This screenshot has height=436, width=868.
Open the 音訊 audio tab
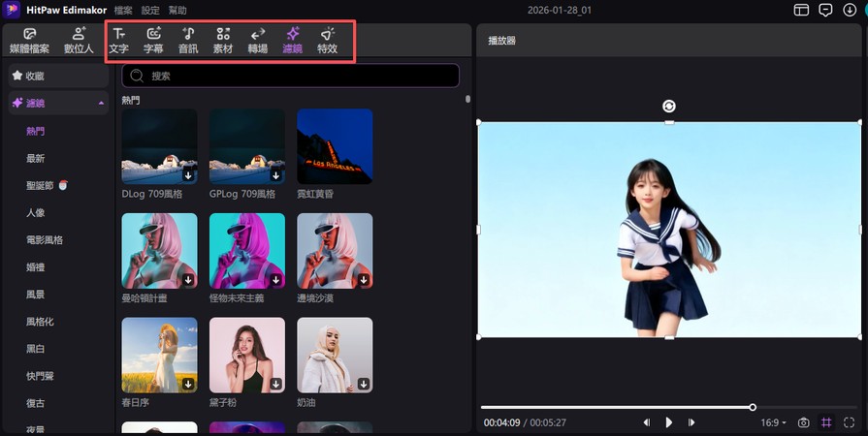tap(188, 41)
